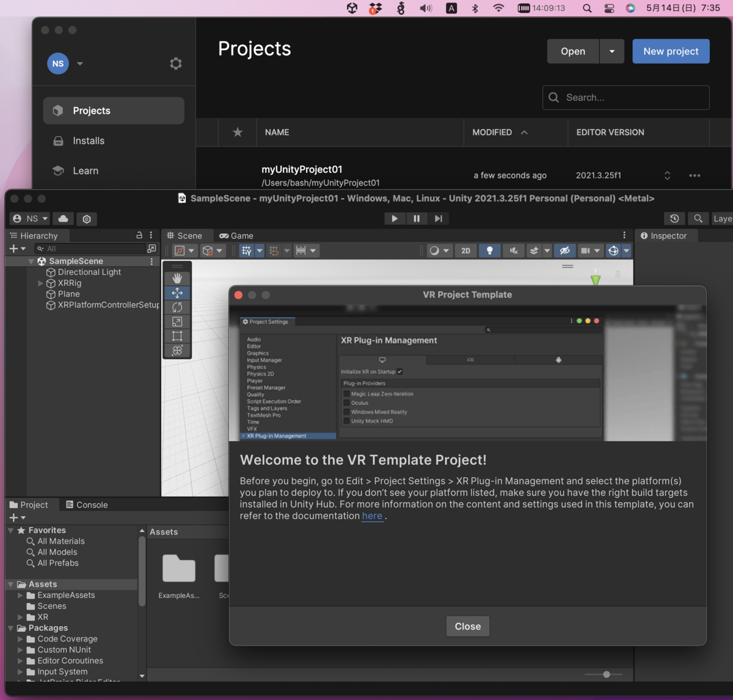Open Unity cloud services icon
733x700 pixels.
tap(63, 219)
